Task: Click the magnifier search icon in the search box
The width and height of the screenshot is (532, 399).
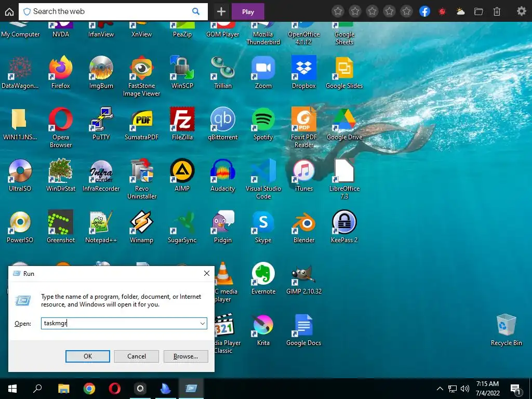Action: [x=196, y=11]
